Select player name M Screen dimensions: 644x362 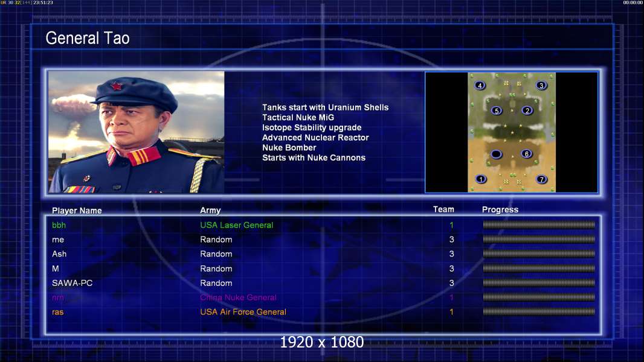coord(56,268)
